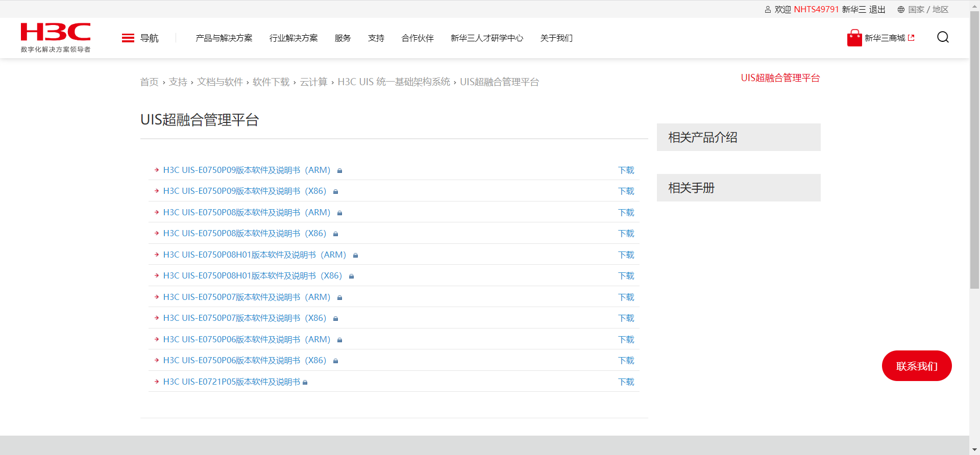Click the H3C logo
This screenshot has height=455, width=980.
[x=56, y=38]
